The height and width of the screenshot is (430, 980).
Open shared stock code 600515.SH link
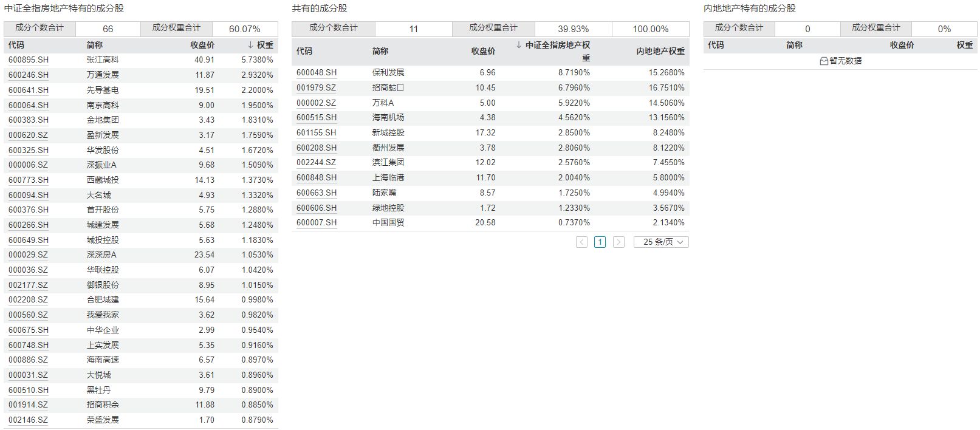[317, 117]
